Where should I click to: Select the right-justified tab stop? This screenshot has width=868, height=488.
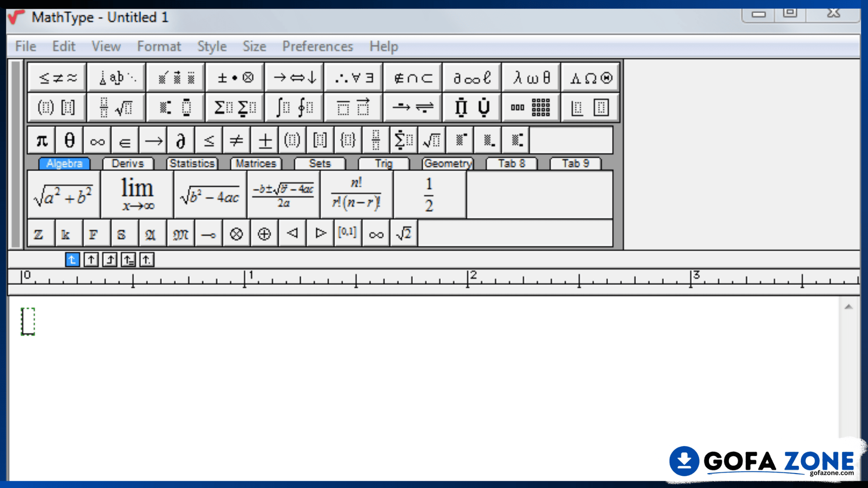pos(109,260)
